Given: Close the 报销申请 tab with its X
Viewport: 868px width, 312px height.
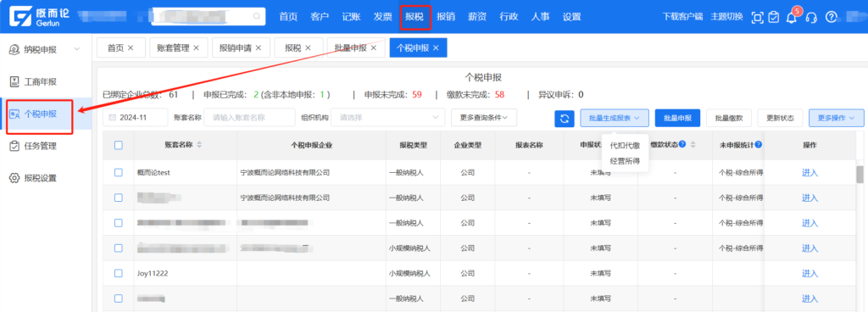Looking at the screenshot, I should (258, 48).
